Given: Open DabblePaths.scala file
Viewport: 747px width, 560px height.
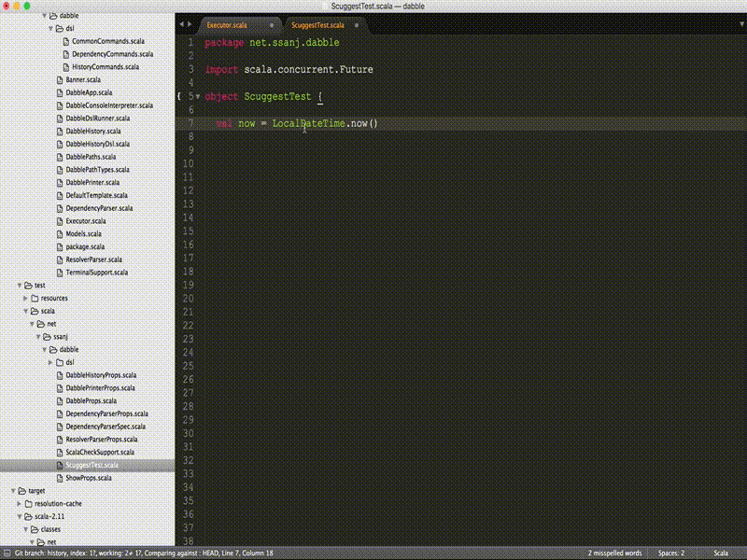Looking at the screenshot, I should pos(91,157).
